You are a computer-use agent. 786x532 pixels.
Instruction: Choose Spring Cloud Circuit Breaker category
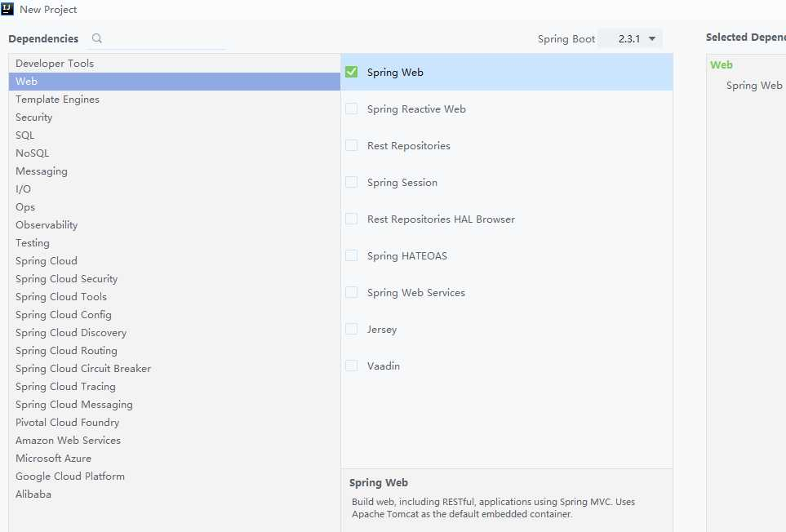click(175, 369)
